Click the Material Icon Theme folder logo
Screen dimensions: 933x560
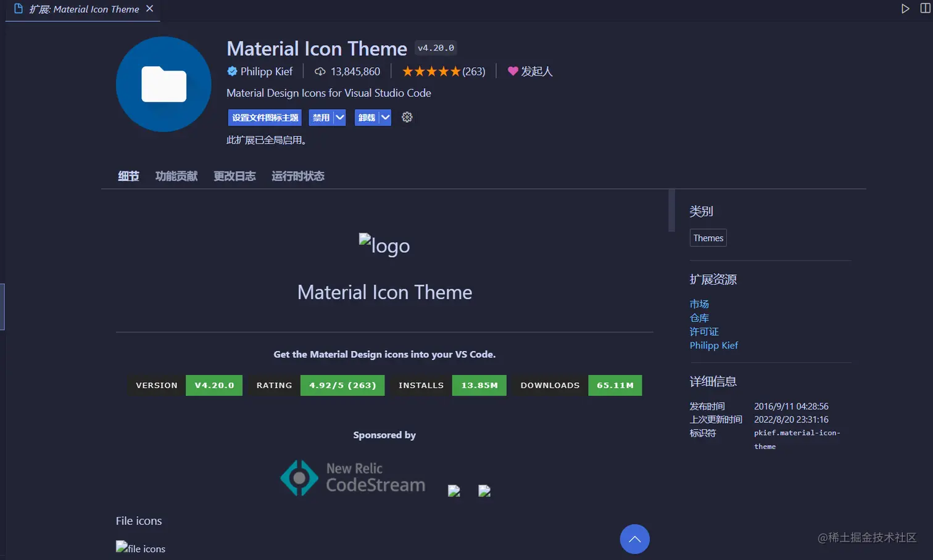164,84
